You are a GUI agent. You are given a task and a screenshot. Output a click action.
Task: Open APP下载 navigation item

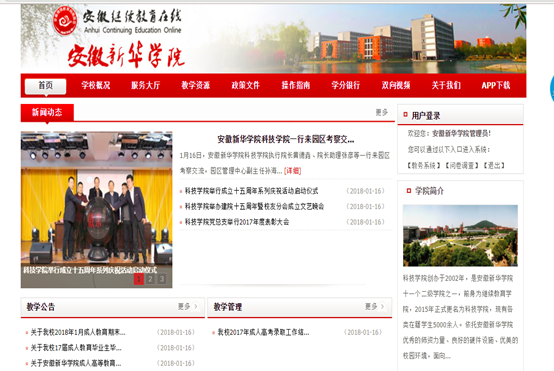point(496,85)
